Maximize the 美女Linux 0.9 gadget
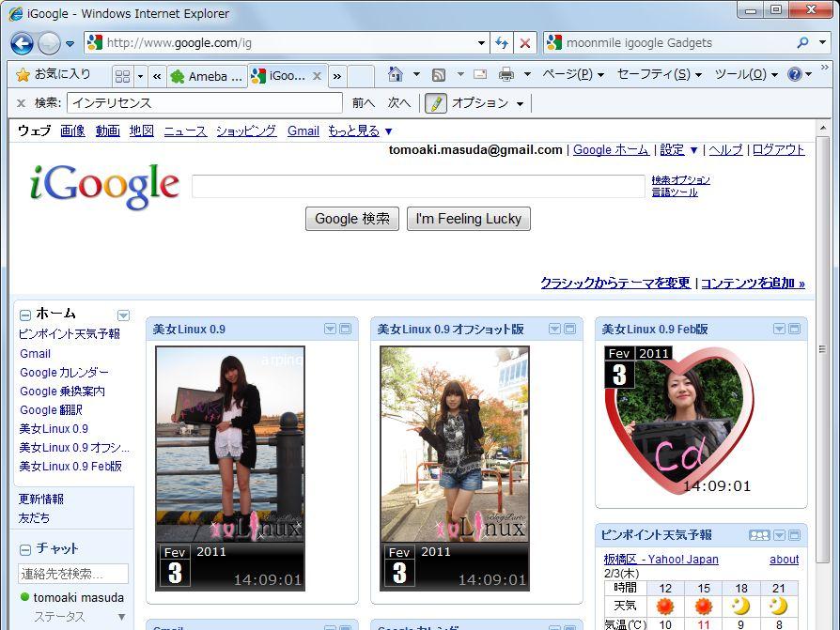This screenshot has width=840, height=630. pyautogui.click(x=345, y=329)
